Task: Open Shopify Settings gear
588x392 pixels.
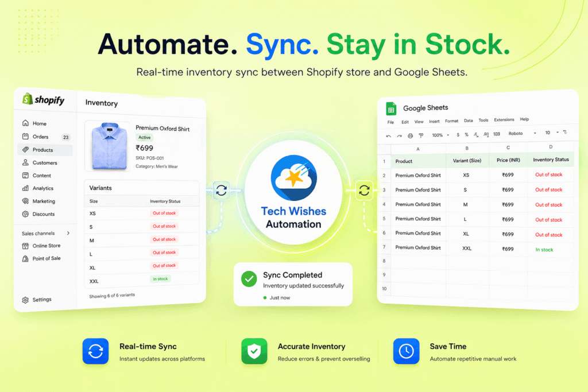Action: pyautogui.click(x=25, y=300)
